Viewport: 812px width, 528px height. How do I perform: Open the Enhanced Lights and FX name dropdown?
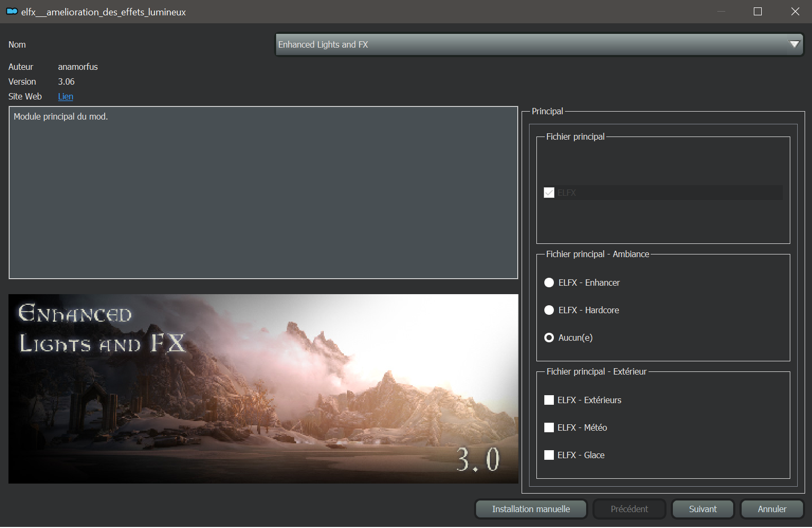click(540, 44)
